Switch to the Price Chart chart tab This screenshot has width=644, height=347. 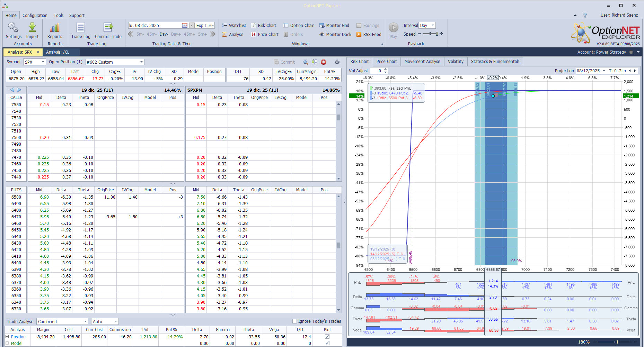387,62
